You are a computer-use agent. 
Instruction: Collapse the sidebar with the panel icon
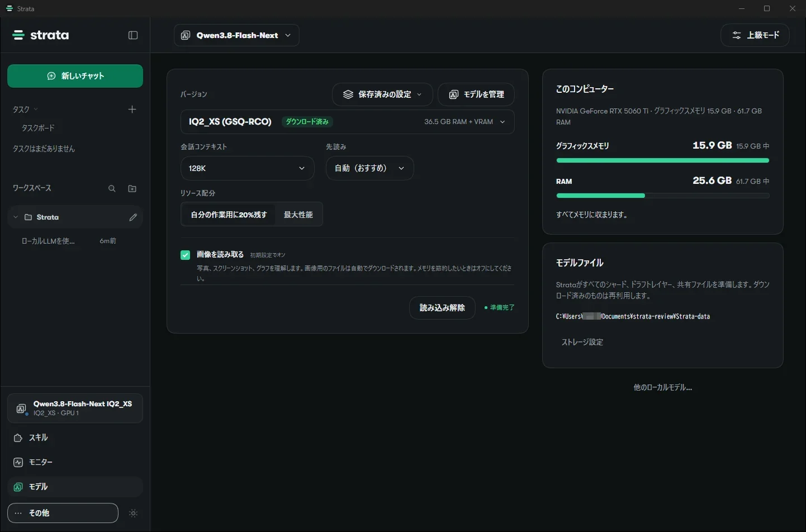133,35
